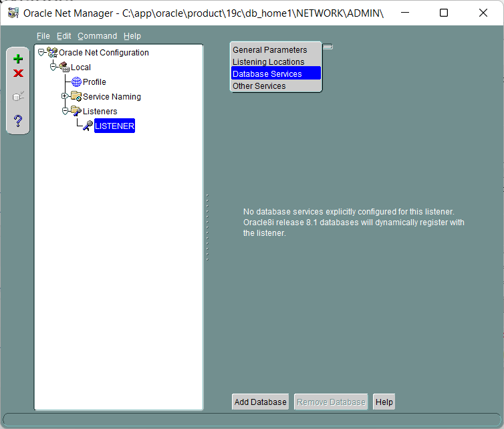Click the red X Delete icon
Screen dimensions: 504x429
(x=18, y=74)
